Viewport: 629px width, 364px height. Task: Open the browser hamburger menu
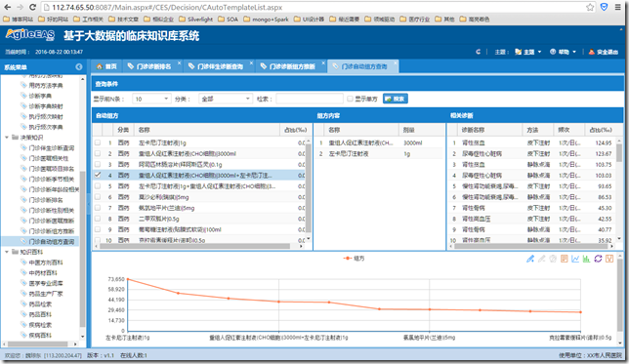618,7
